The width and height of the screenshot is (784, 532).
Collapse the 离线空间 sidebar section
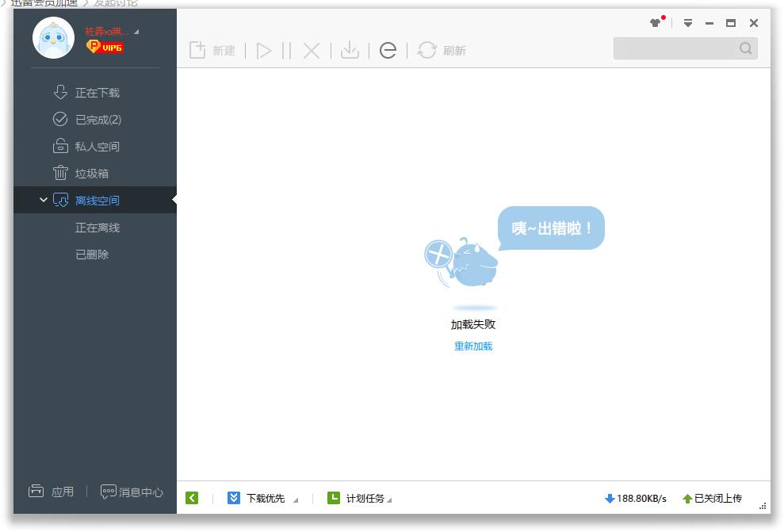44,200
